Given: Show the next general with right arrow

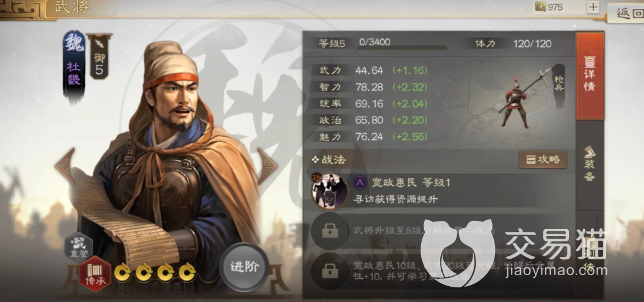Looking at the screenshot, I should 267,166.
